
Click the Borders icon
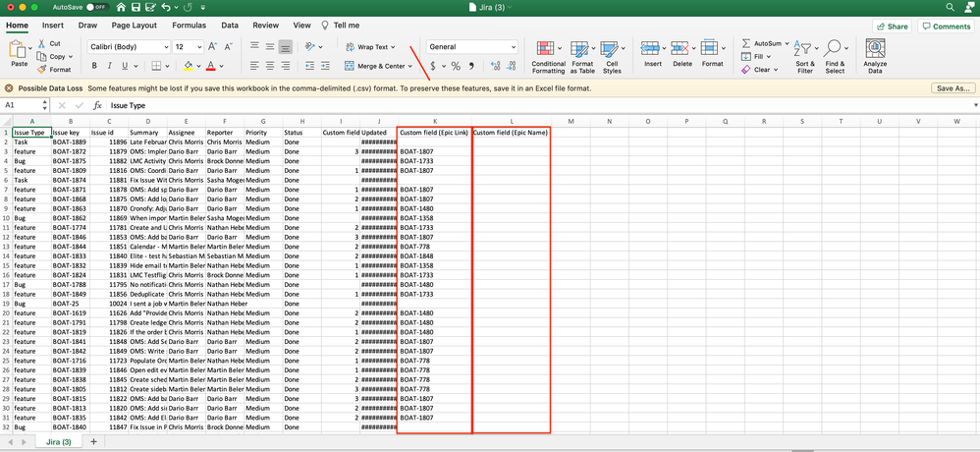pos(157,66)
